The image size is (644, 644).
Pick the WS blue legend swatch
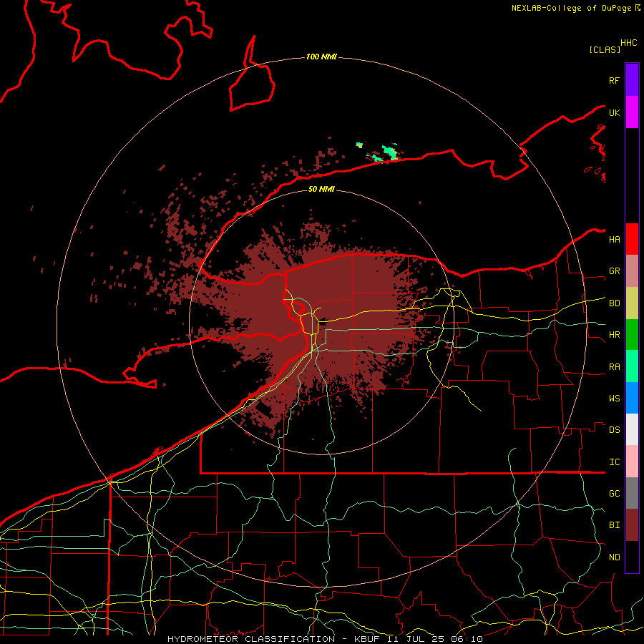(632, 398)
